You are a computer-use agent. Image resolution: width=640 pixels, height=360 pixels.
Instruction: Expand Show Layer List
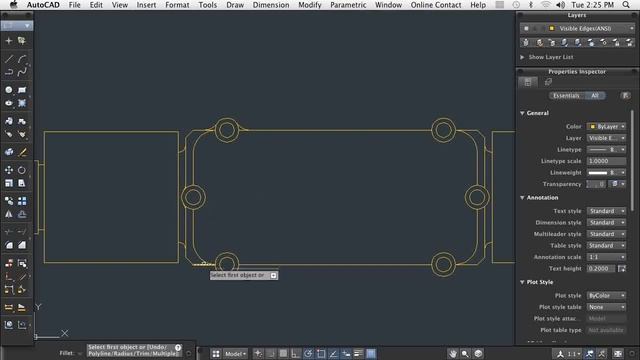tap(522, 57)
